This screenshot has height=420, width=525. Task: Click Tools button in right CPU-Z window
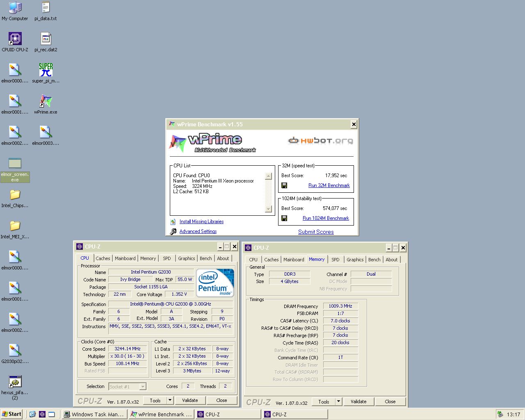324,402
